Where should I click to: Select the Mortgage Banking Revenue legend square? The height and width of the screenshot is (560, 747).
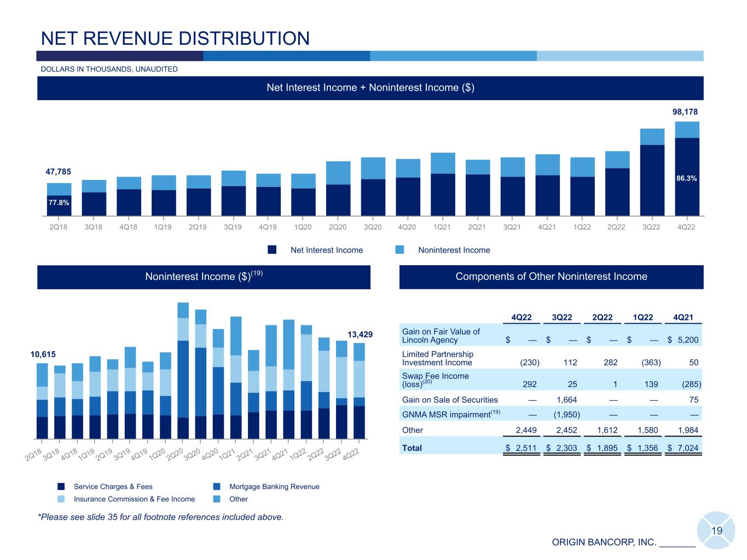point(217,486)
